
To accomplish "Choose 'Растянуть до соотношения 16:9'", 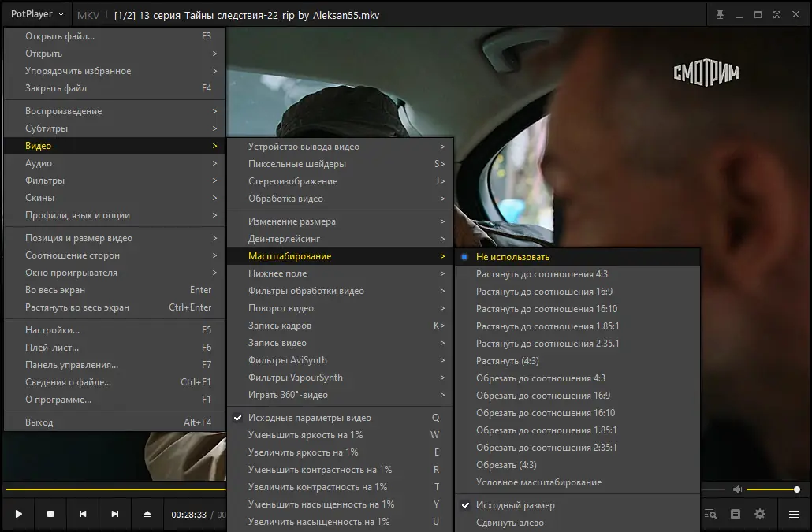I will [542, 292].
